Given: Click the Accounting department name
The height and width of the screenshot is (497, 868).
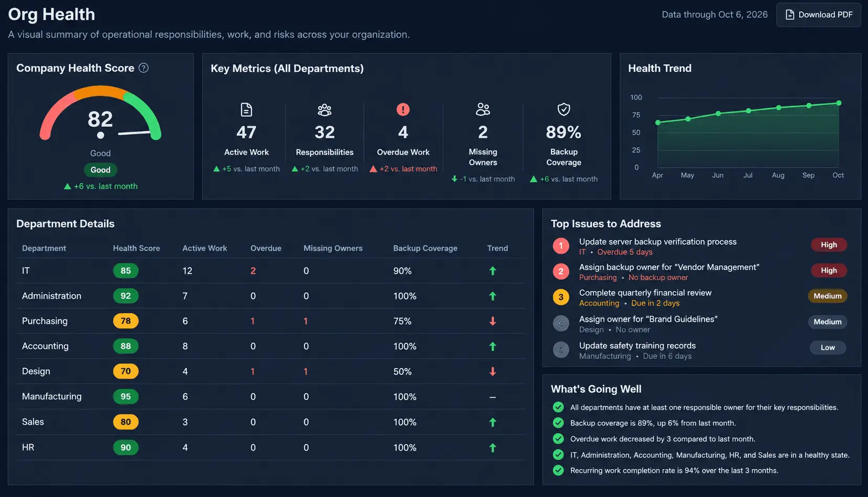Looking at the screenshot, I should point(45,346).
